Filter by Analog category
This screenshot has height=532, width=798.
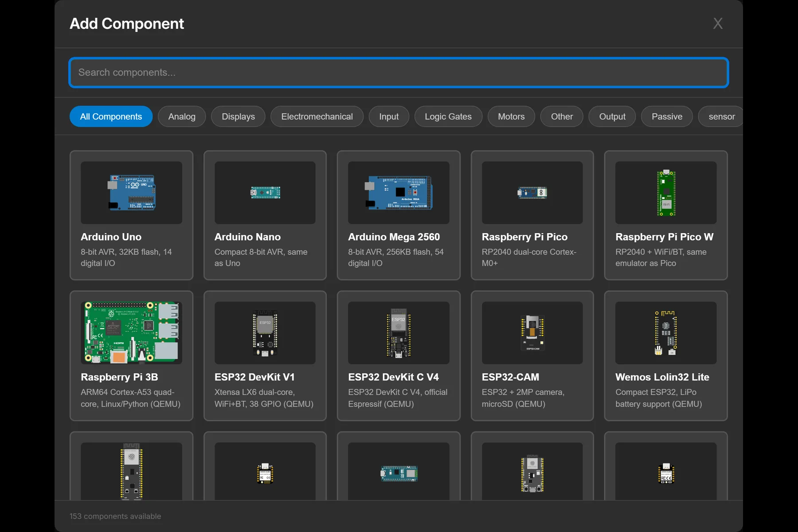(182, 117)
